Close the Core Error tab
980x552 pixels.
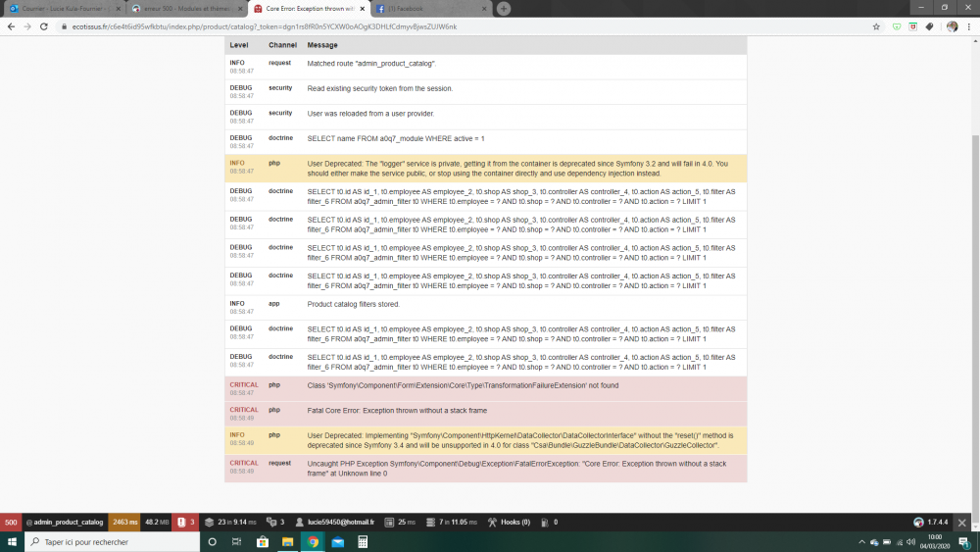363,9
